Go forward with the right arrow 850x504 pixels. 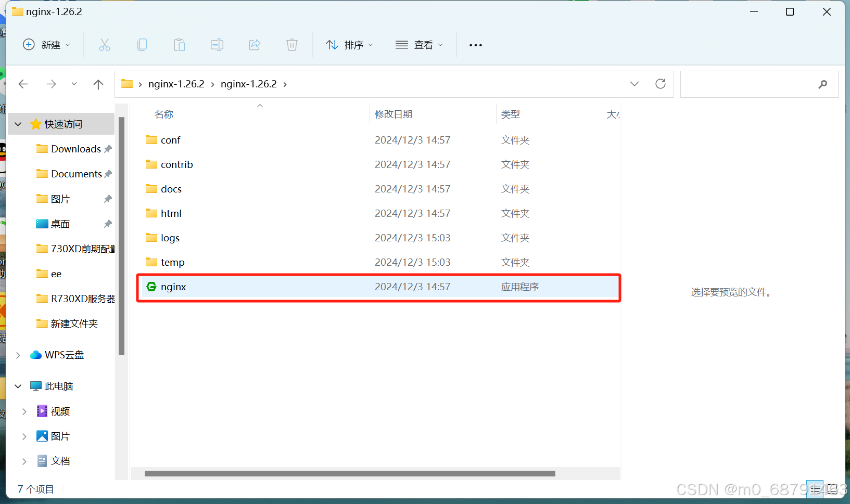(x=51, y=84)
